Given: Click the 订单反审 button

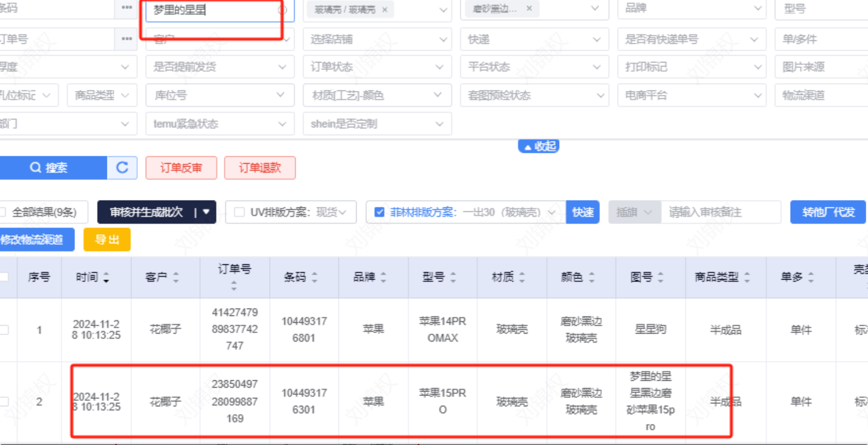Looking at the screenshot, I should click(x=181, y=168).
